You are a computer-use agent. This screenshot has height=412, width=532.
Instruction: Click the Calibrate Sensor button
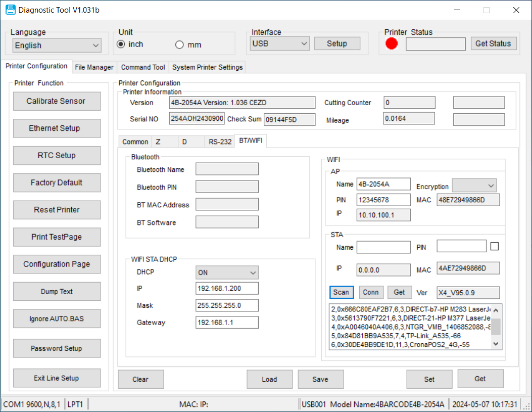(57, 101)
